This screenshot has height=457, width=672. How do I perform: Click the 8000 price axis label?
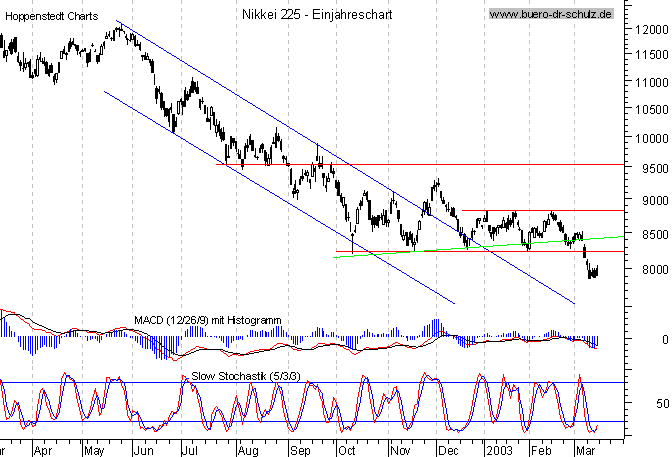tap(655, 270)
